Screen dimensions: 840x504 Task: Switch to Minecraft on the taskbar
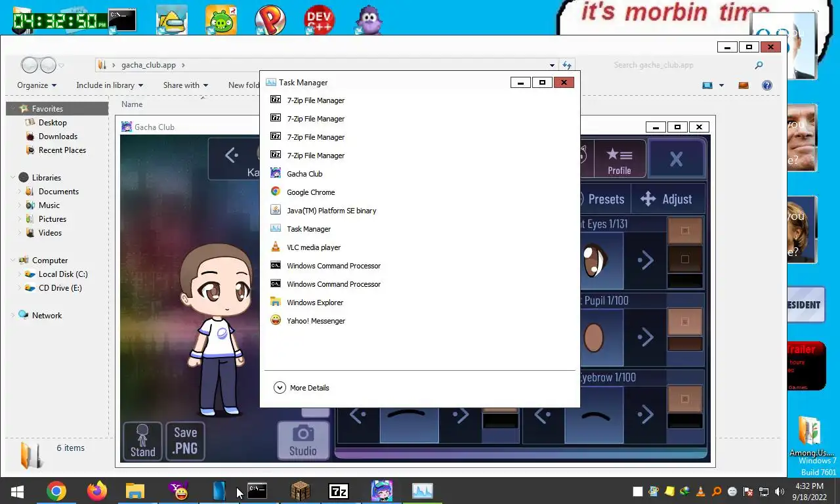pyautogui.click(x=301, y=491)
